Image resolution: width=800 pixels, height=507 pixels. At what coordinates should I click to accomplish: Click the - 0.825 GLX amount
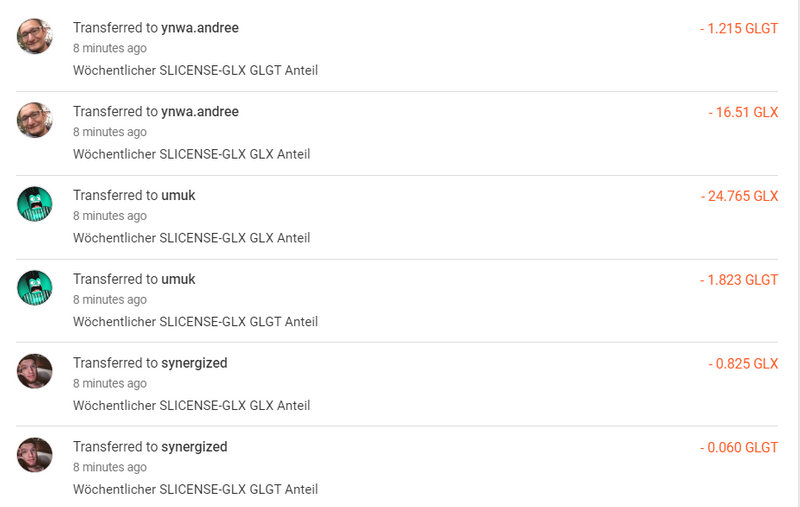click(743, 364)
